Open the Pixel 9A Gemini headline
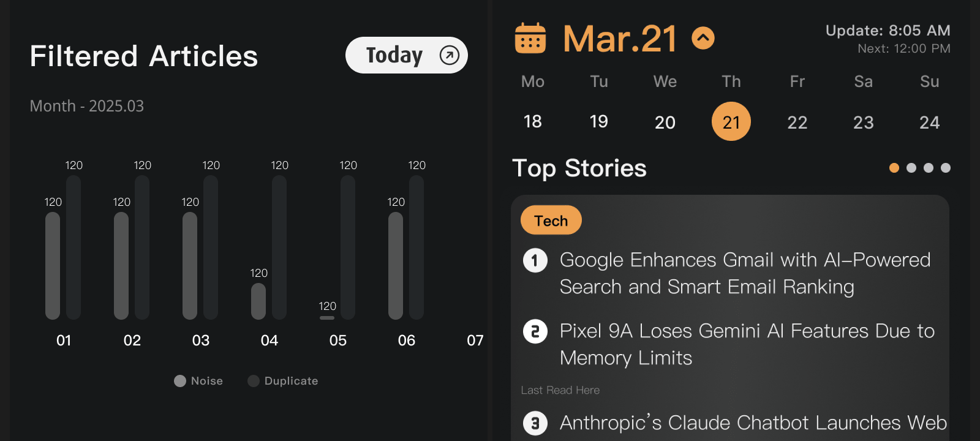 [747, 344]
